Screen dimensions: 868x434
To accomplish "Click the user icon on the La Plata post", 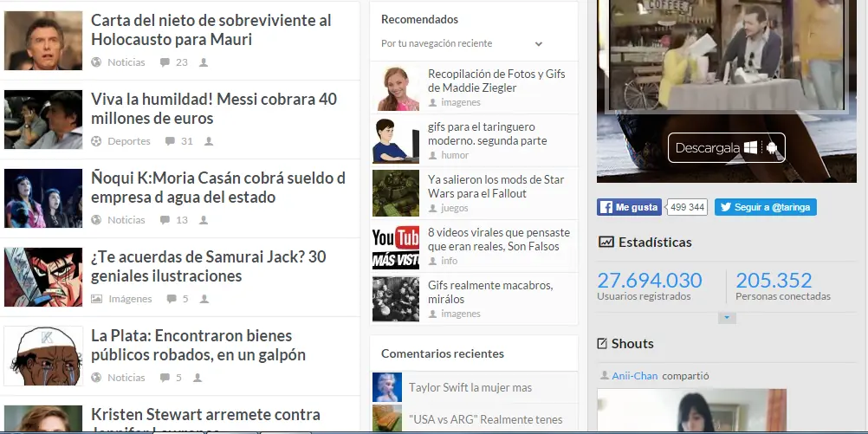I will (197, 378).
